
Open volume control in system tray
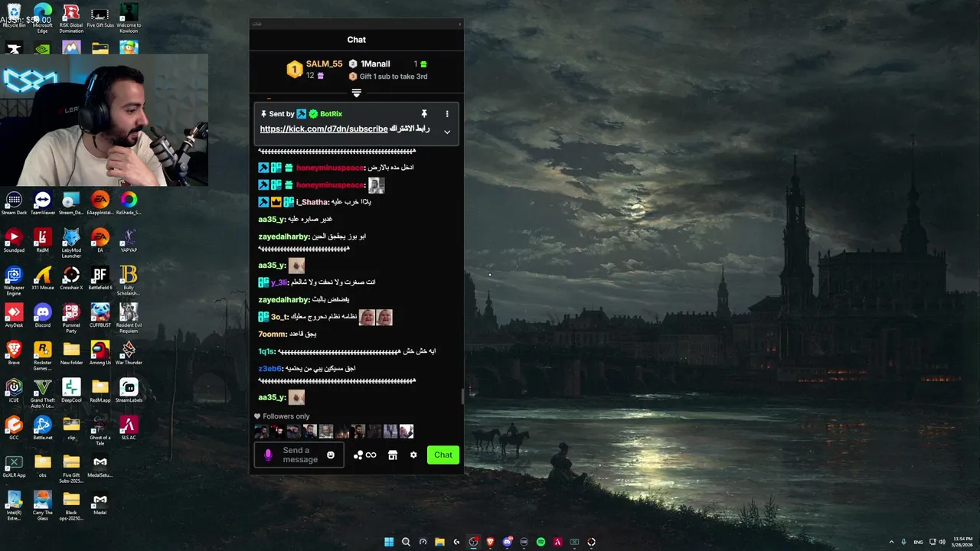click(x=942, y=542)
